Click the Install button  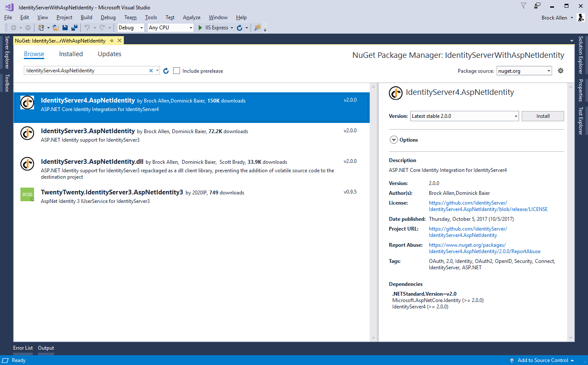point(543,116)
